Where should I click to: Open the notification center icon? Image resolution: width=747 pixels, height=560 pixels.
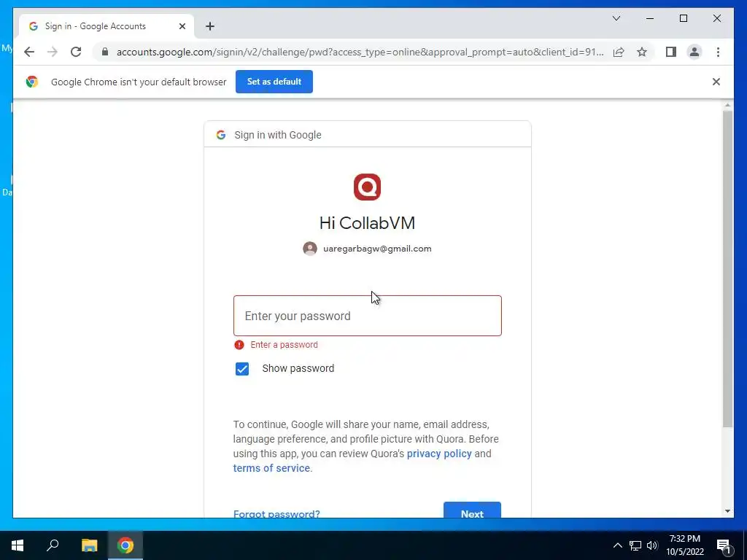723,545
